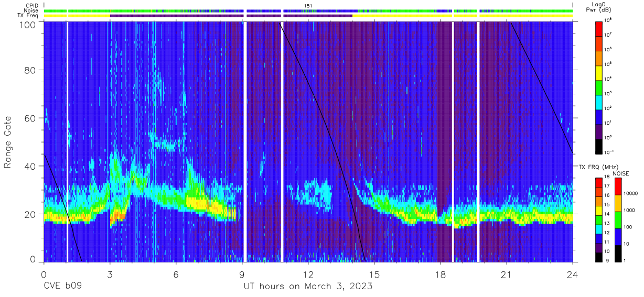644x297 pixels.
Task: Click the 'Noise' label of the status bar
Action: tap(31, 10)
